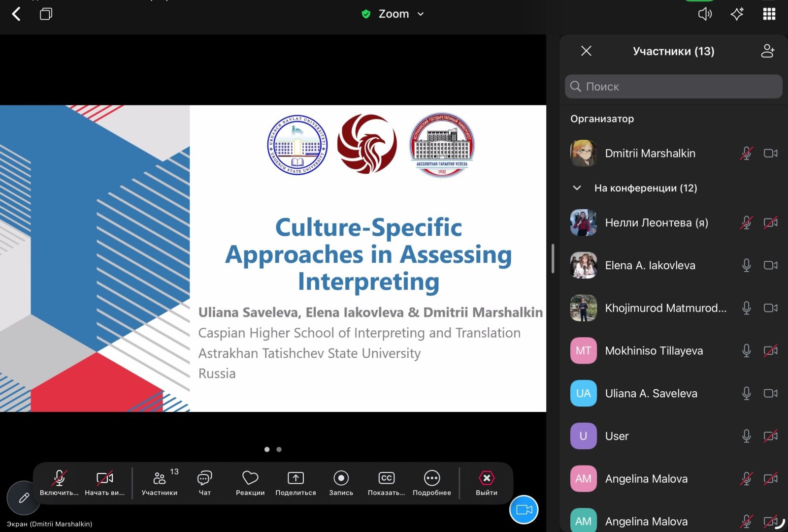Go back using the top-left arrow
The image size is (788, 532).
16,14
